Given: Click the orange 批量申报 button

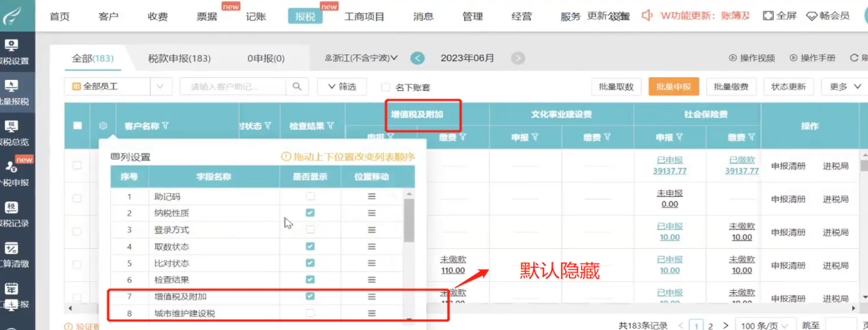Looking at the screenshot, I should coord(674,86).
